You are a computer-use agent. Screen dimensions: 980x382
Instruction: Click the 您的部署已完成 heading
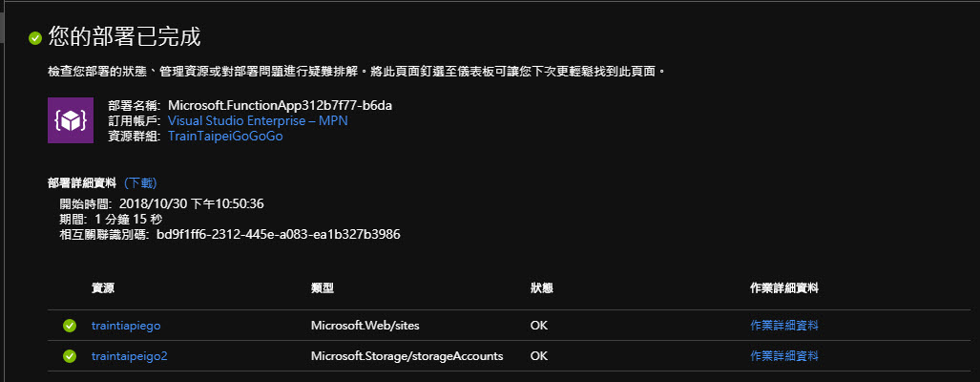pos(124,38)
